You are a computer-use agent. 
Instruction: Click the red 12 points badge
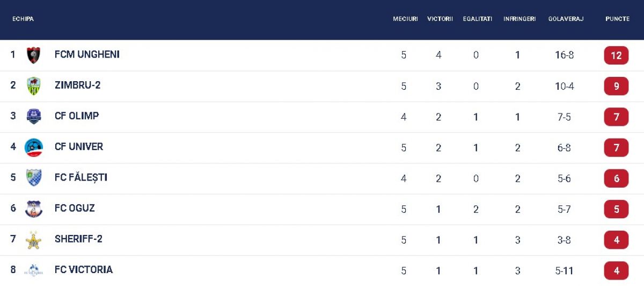pyautogui.click(x=616, y=55)
